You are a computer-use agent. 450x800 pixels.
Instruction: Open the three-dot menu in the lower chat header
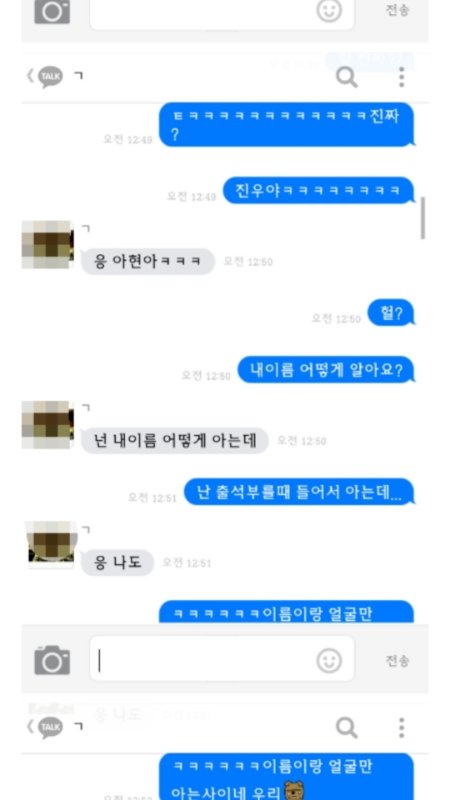(402, 728)
